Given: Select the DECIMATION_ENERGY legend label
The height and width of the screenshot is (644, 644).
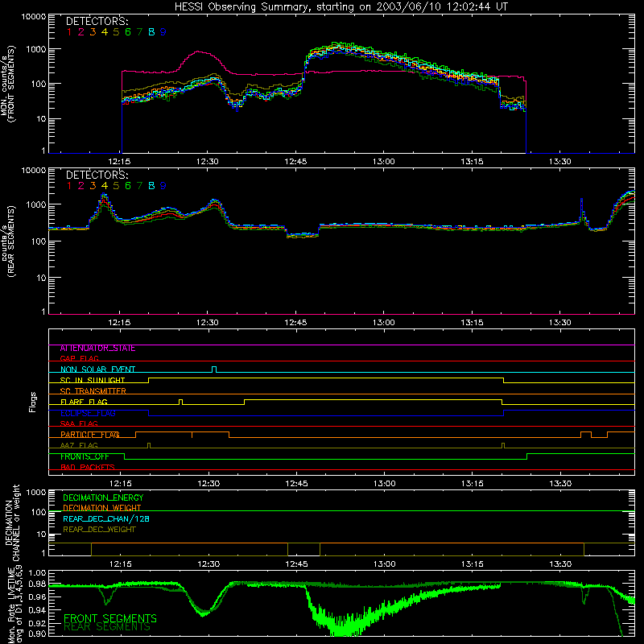Looking at the screenshot, I should coord(103,497).
